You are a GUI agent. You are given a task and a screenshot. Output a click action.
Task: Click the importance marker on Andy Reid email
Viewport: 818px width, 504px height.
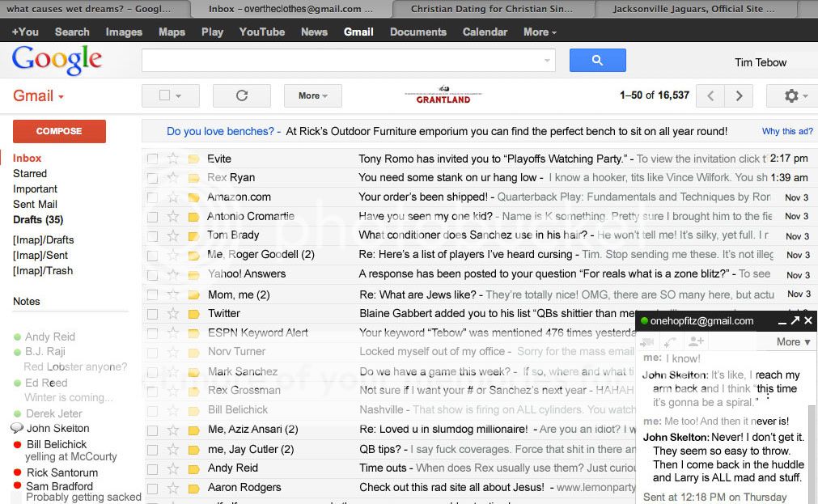coord(193,469)
